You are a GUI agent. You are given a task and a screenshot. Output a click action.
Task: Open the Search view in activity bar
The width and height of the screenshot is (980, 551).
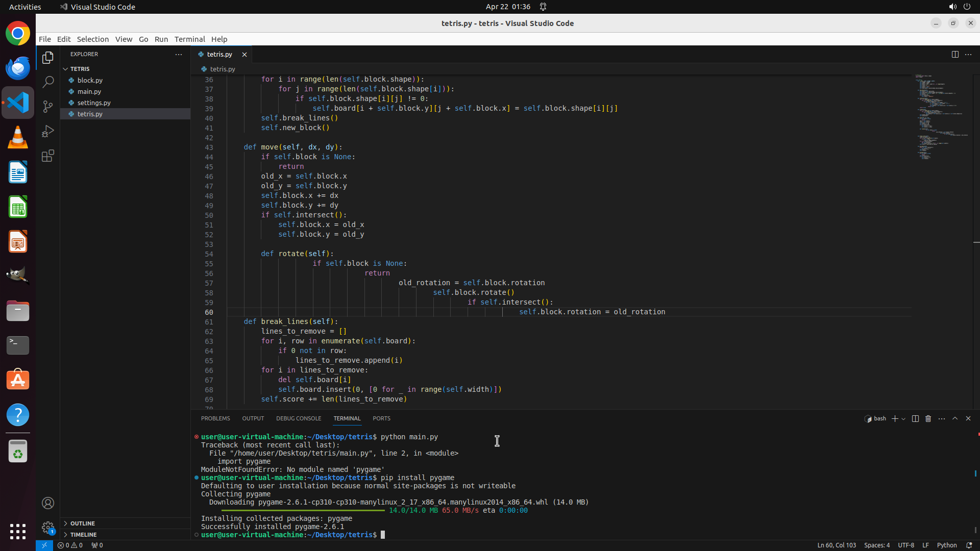pos(48,82)
